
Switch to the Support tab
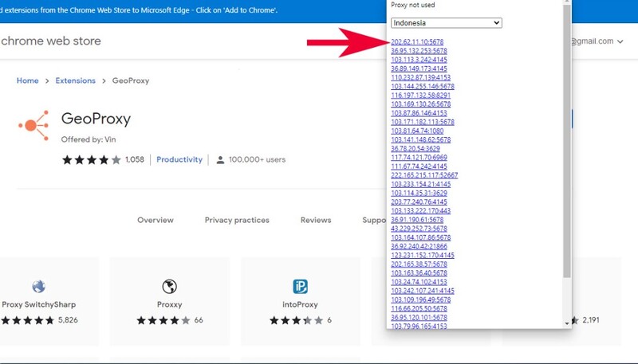pos(374,220)
